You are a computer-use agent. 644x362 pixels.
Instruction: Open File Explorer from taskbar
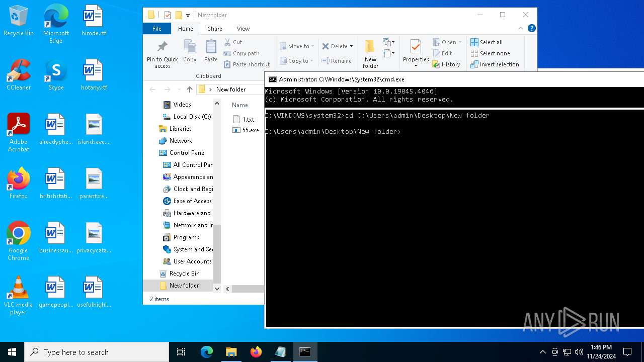tap(231, 352)
